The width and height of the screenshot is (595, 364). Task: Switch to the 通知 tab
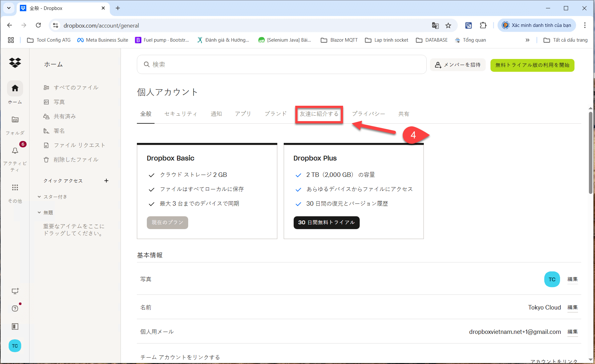[x=216, y=114]
